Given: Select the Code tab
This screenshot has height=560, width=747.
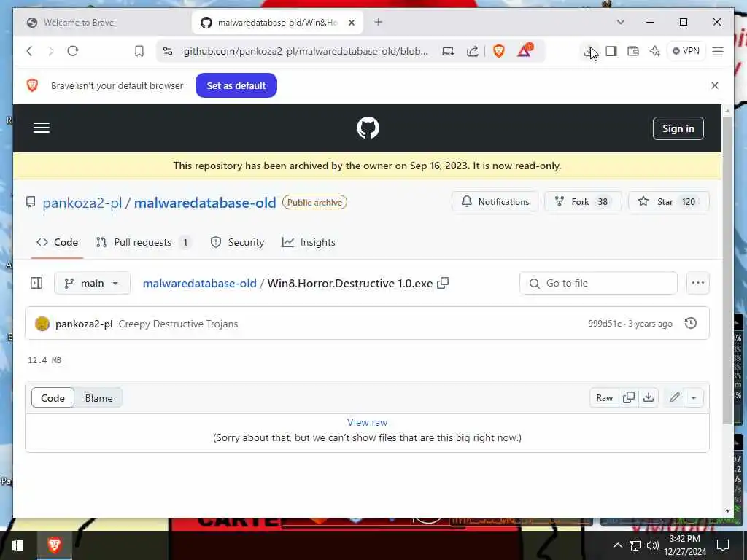Looking at the screenshot, I should point(57,242).
